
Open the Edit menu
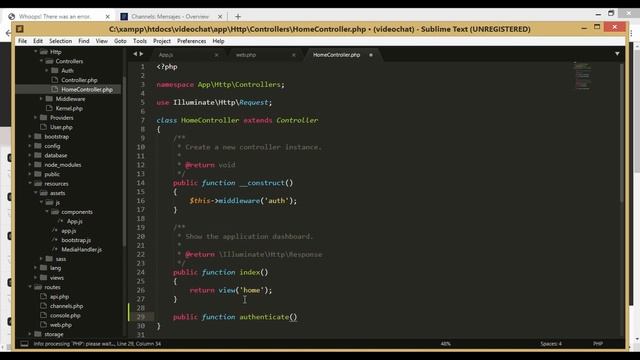[38, 41]
